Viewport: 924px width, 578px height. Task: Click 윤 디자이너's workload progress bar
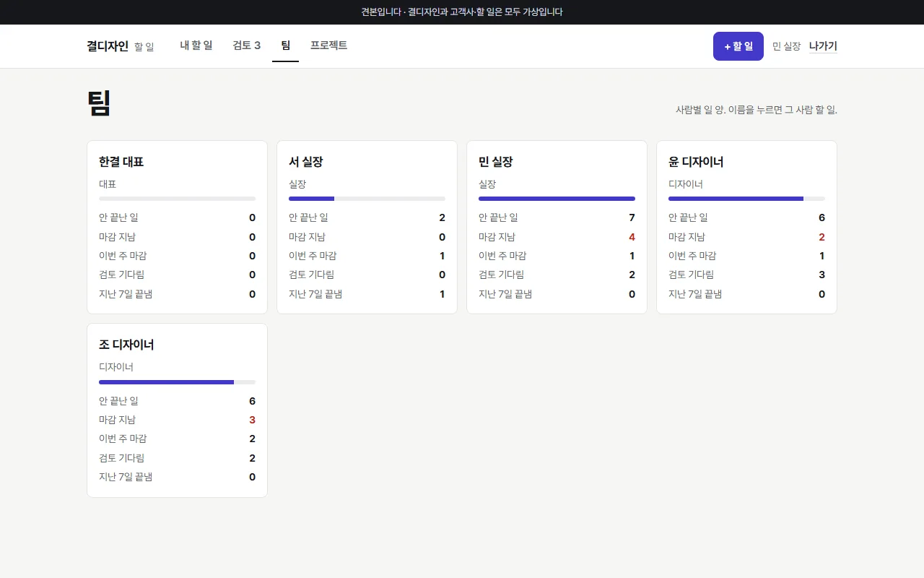(746, 199)
